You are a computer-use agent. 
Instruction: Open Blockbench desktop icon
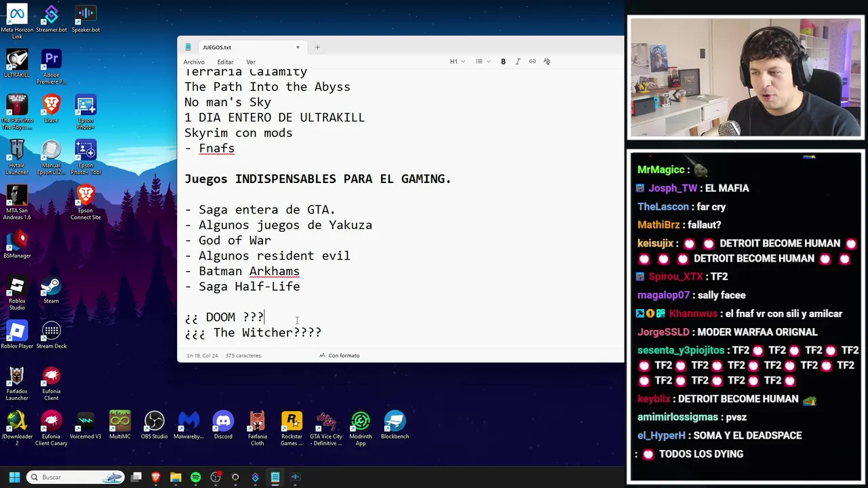(395, 425)
